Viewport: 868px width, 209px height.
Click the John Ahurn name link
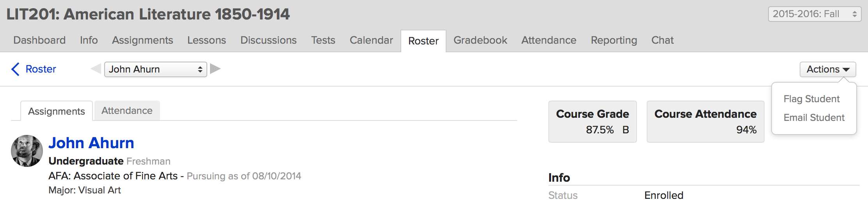pyautogui.click(x=91, y=143)
